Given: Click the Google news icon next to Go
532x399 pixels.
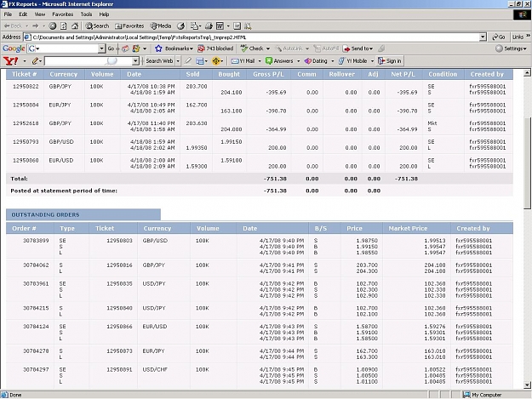Looking at the screenshot, I should 125,48.
